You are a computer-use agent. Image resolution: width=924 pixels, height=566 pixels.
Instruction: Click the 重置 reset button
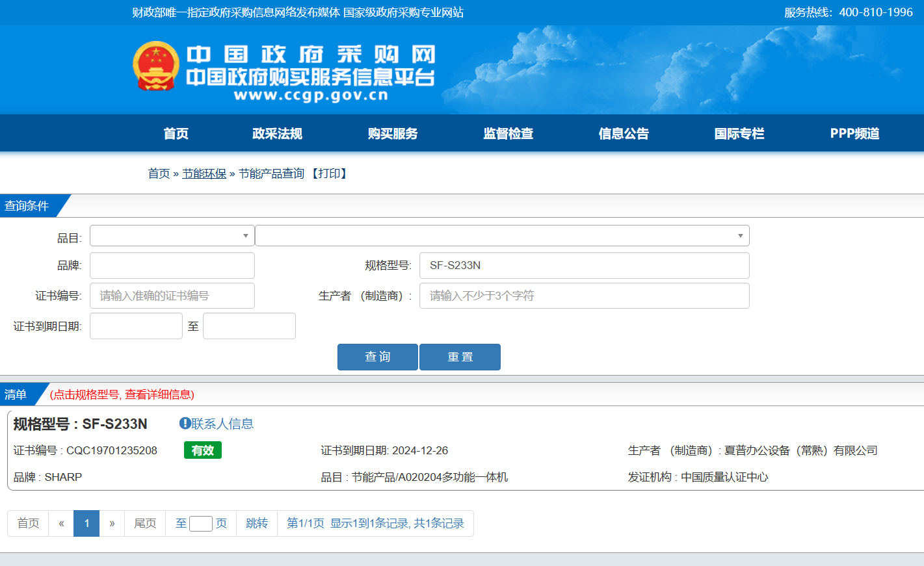[x=460, y=357]
